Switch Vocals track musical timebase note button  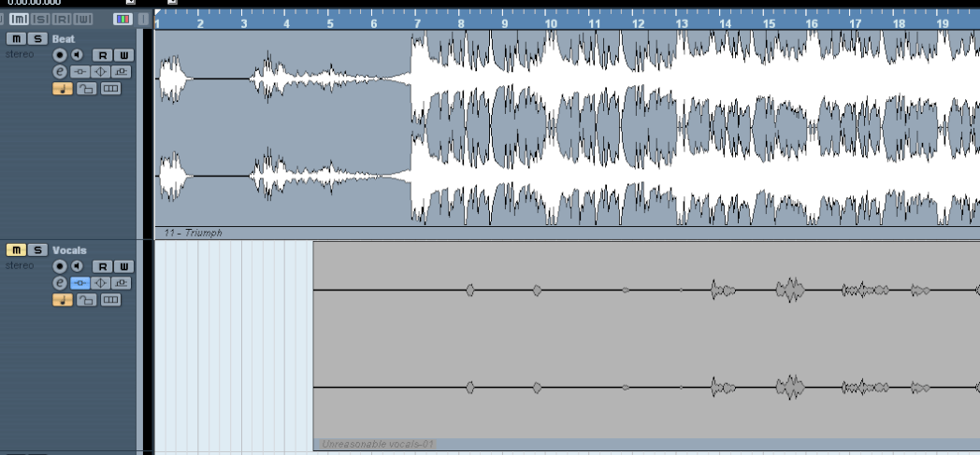pyautogui.click(x=63, y=300)
